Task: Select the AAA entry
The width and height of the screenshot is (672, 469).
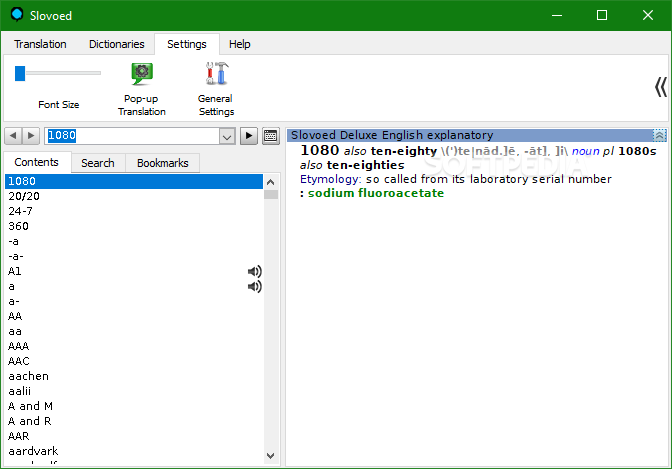Action: [x=134, y=346]
